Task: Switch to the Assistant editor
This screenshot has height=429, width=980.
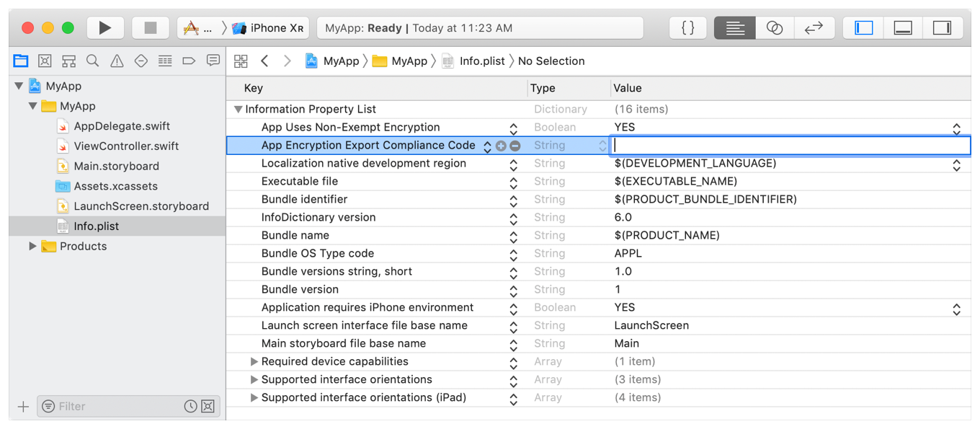Action: [x=775, y=28]
